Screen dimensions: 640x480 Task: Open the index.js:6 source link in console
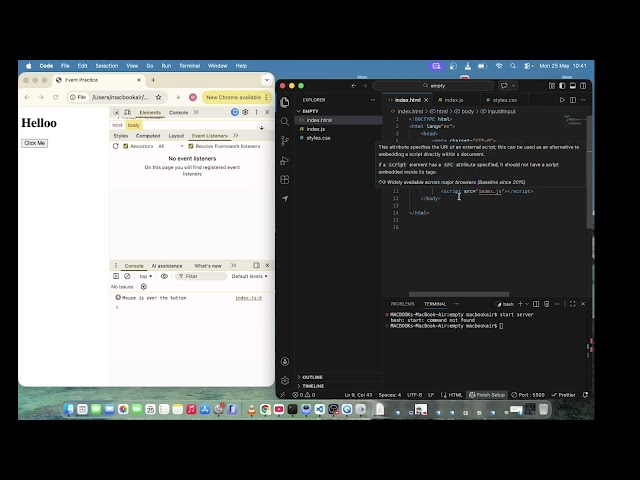click(249, 298)
